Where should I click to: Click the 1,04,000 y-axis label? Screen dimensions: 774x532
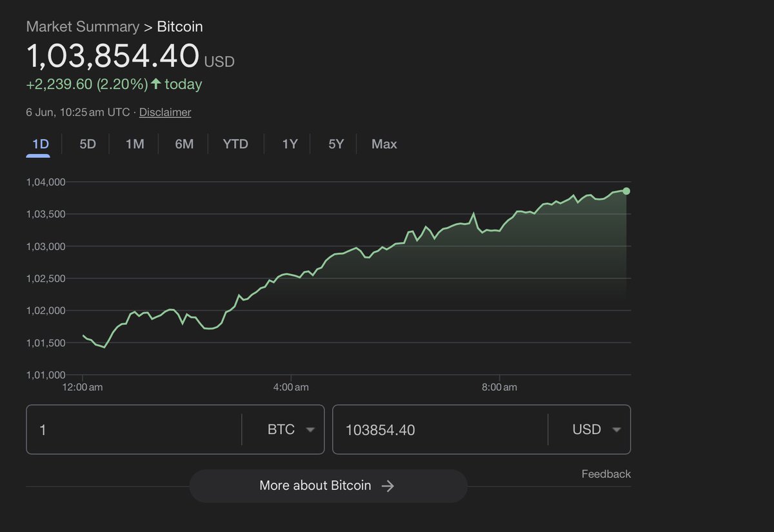[x=46, y=182]
